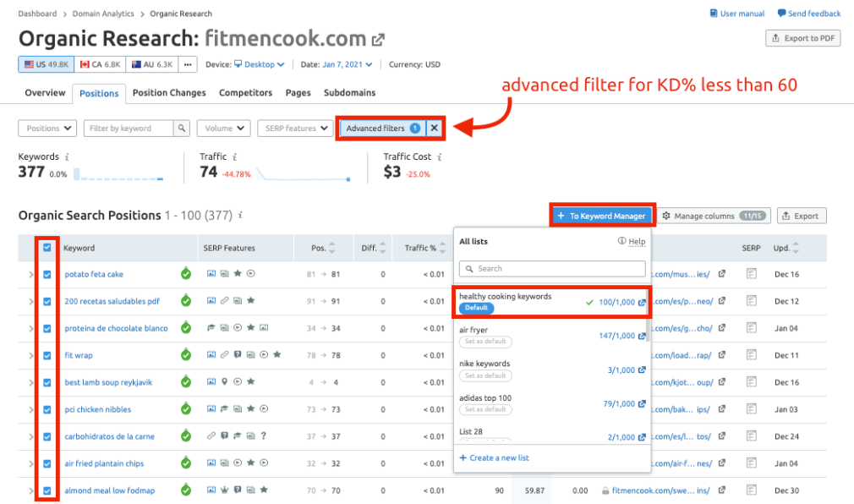Click the To Keyword Manager button
This screenshot has width=854, height=504.
point(602,216)
